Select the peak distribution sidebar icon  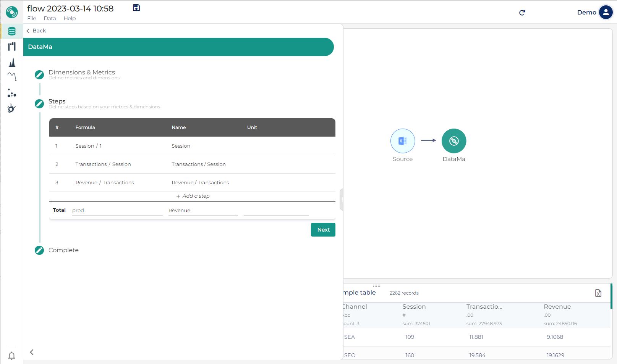(x=12, y=62)
